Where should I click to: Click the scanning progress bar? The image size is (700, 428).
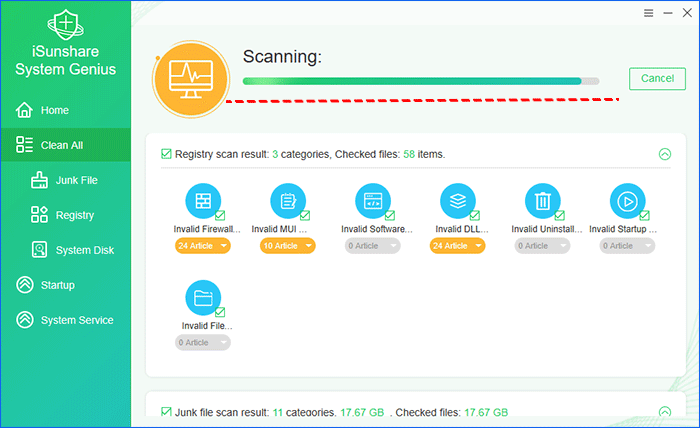pos(421,81)
